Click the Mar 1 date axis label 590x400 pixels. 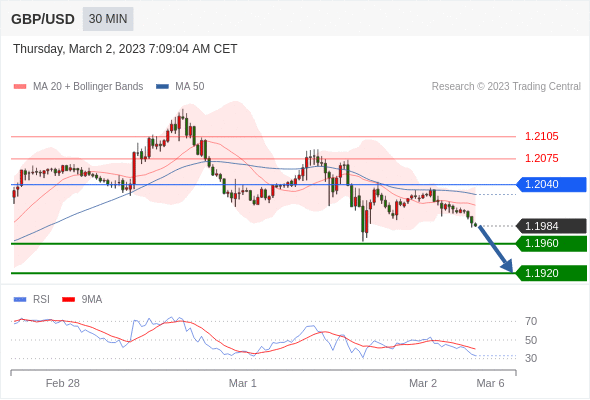pos(243,383)
